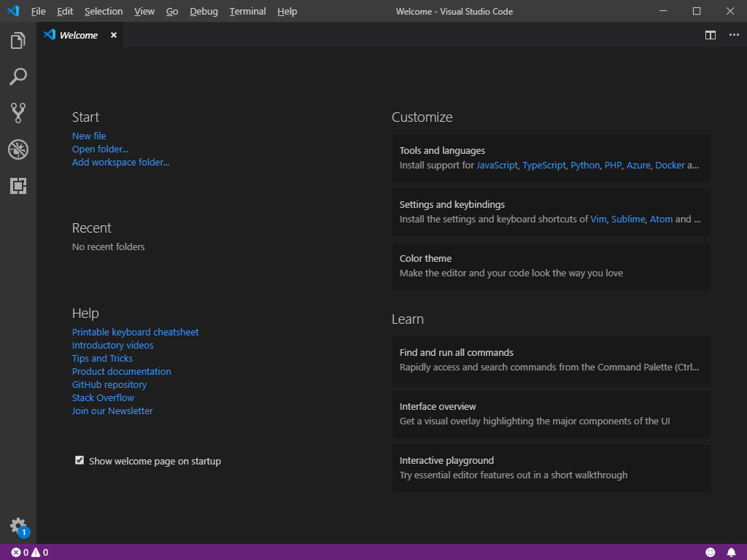
Task: Open the Terminal menu
Action: pos(248,11)
